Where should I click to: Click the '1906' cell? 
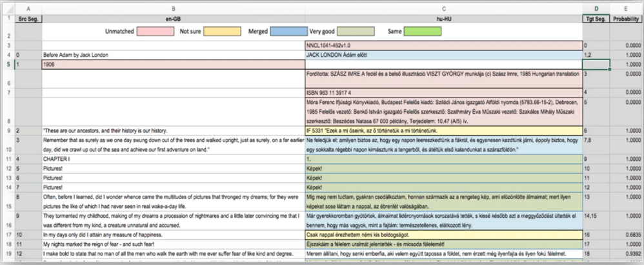174,64
